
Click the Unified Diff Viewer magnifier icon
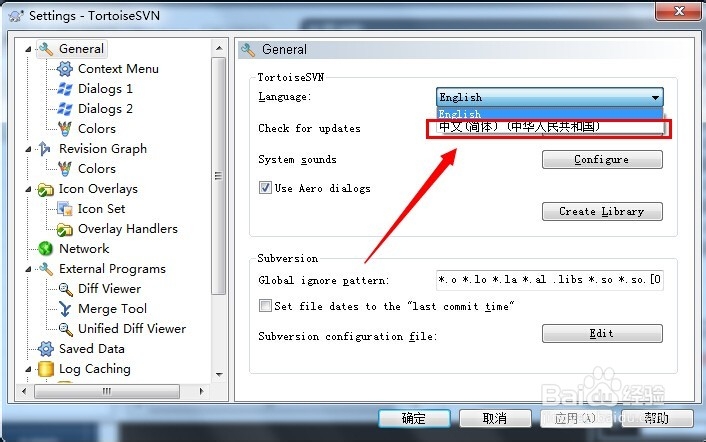tap(66, 329)
